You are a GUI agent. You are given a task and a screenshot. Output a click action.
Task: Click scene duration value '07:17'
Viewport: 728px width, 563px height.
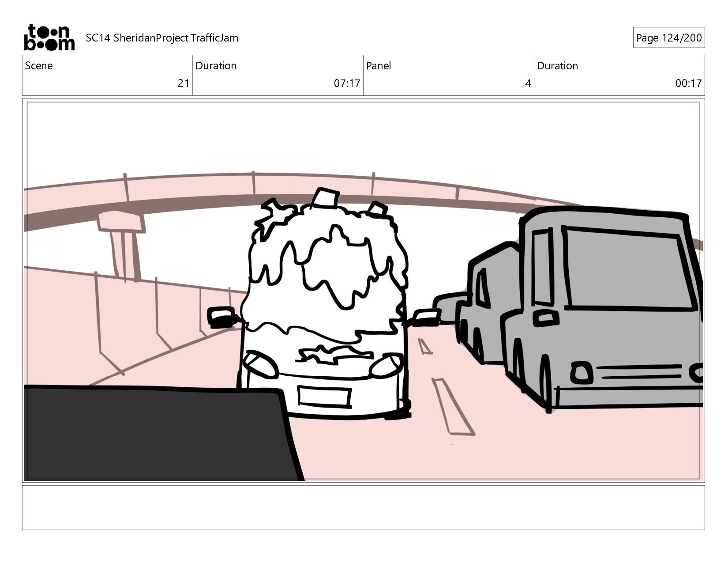(347, 83)
